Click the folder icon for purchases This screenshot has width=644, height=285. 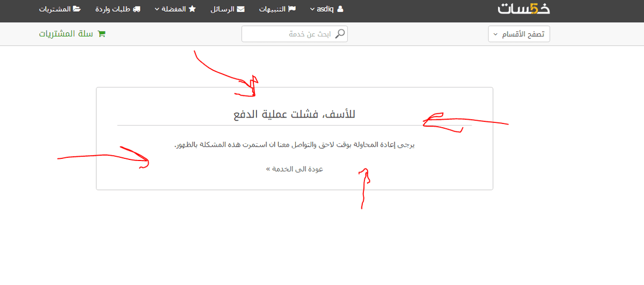(x=77, y=9)
